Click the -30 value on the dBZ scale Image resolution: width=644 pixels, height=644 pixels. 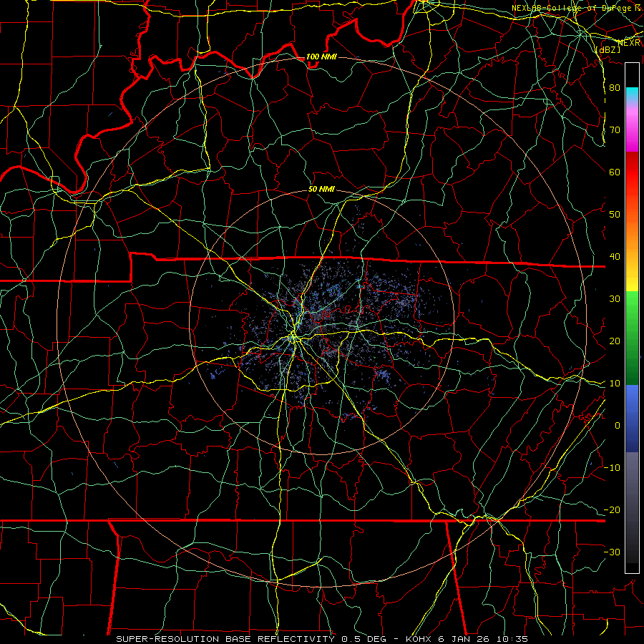[x=612, y=552]
